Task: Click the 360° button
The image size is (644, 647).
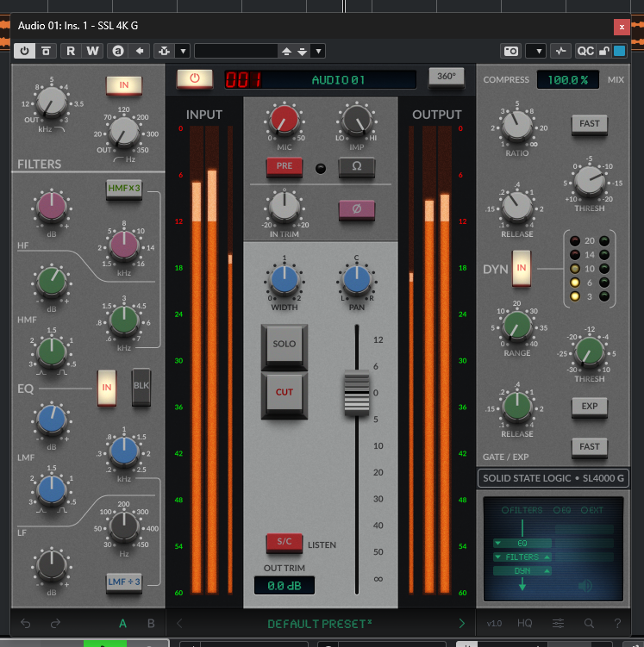Action: tap(447, 77)
